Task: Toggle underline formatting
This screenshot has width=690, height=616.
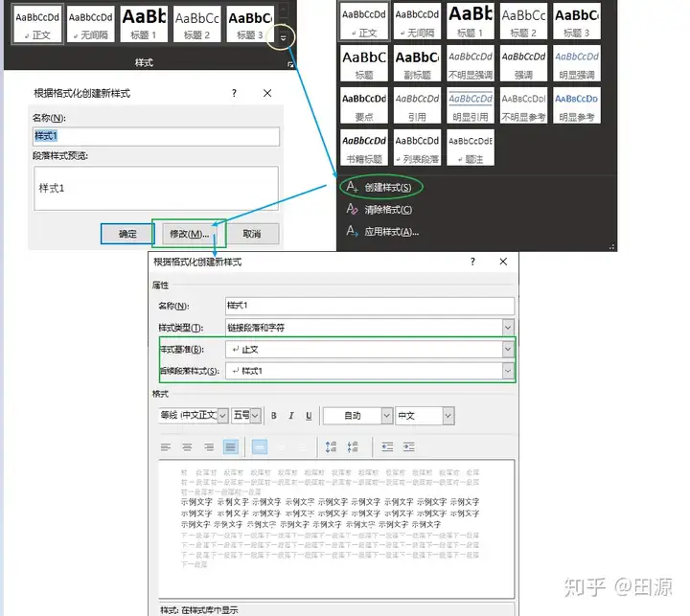Action: 309,416
